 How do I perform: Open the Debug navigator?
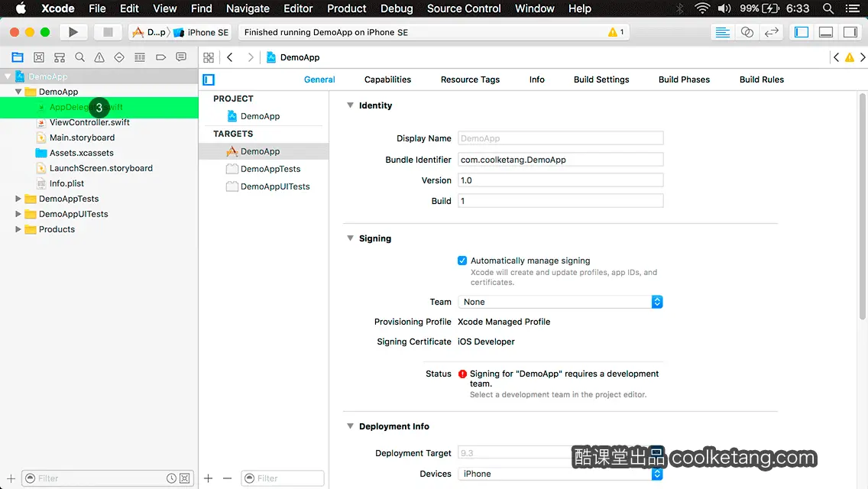tap(140, 57)
